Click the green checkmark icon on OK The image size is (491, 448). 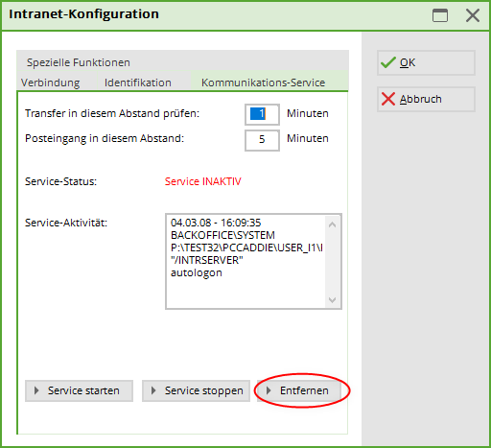tap(388, 62)
